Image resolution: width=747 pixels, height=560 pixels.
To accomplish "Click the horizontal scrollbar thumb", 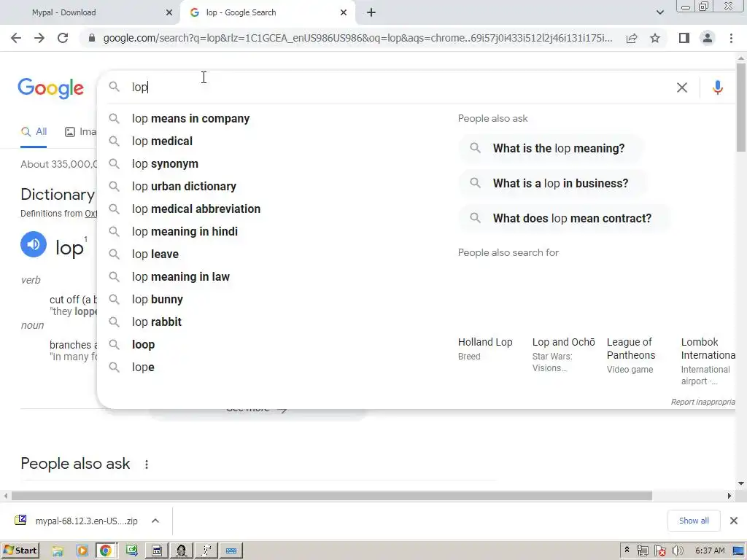I will [332, 496].
